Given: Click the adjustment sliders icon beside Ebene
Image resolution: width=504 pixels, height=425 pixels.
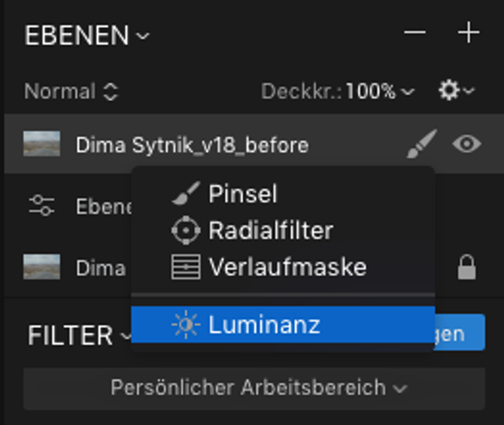Looking at the screenshot, I should (41, 205).
